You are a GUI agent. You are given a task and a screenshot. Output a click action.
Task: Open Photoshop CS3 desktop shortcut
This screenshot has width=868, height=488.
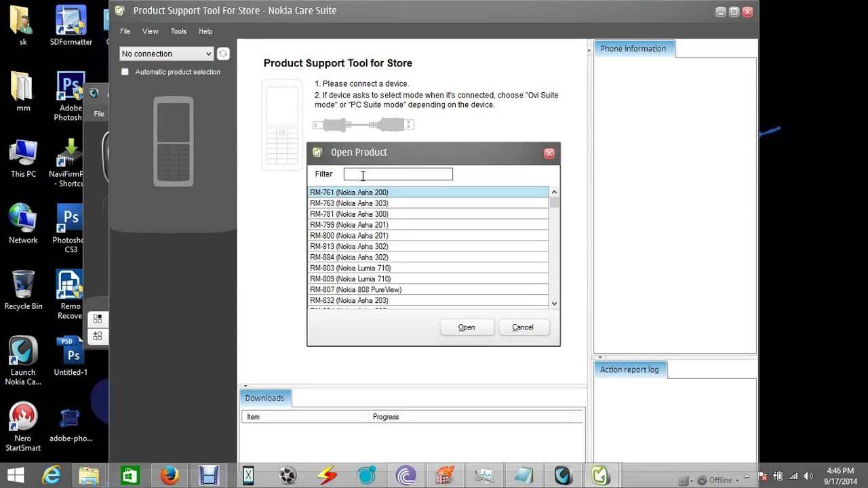(69, 230)
